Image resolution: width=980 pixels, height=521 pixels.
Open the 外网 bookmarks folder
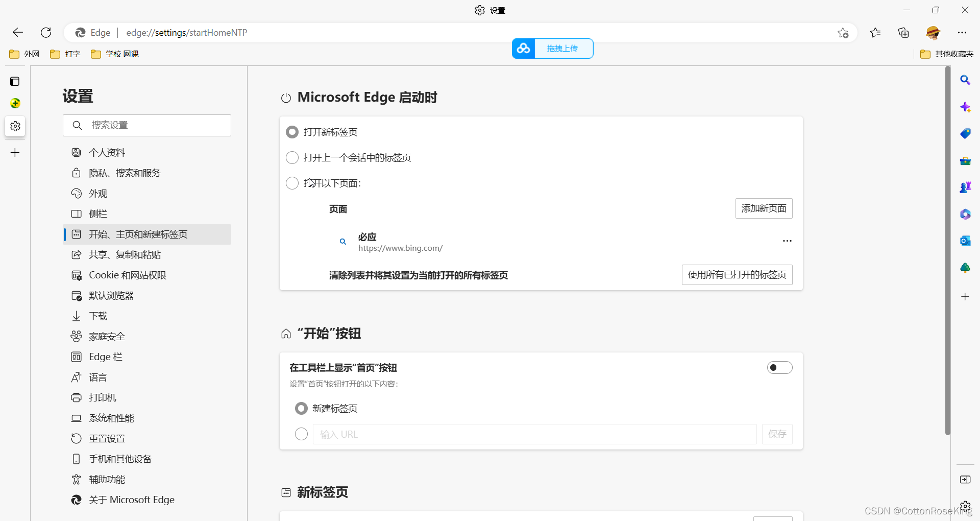pyautogui.click(x=24, y=54)
